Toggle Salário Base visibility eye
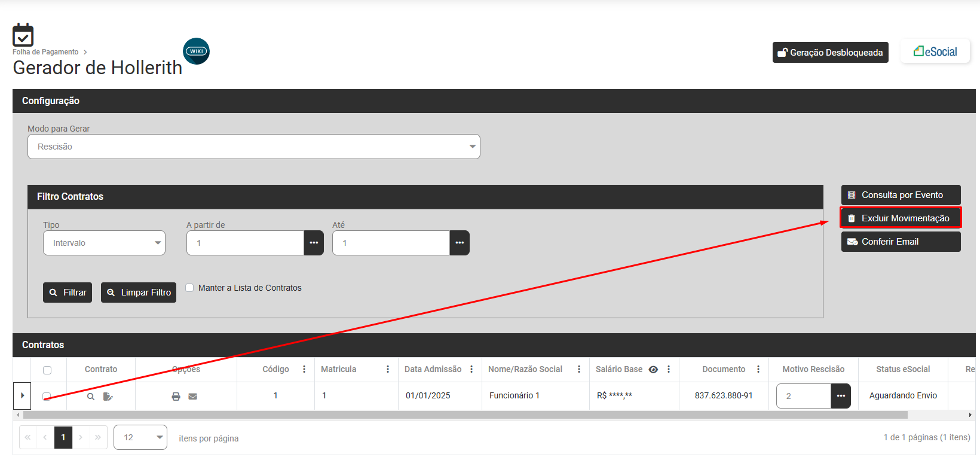This screenshot has width=980, height=457. coord(653,370)
